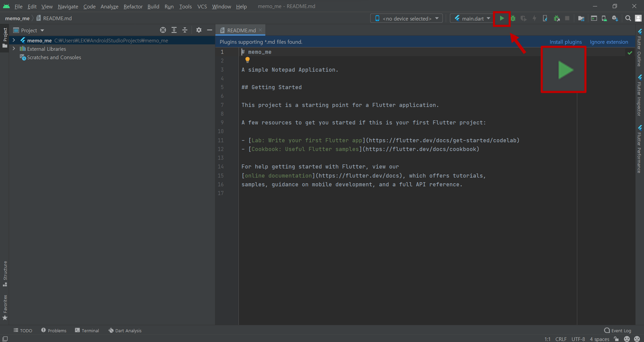The image size is (644, 342).
Task: Click the 1:1 cursor position indicator
Action: [547, 339]
